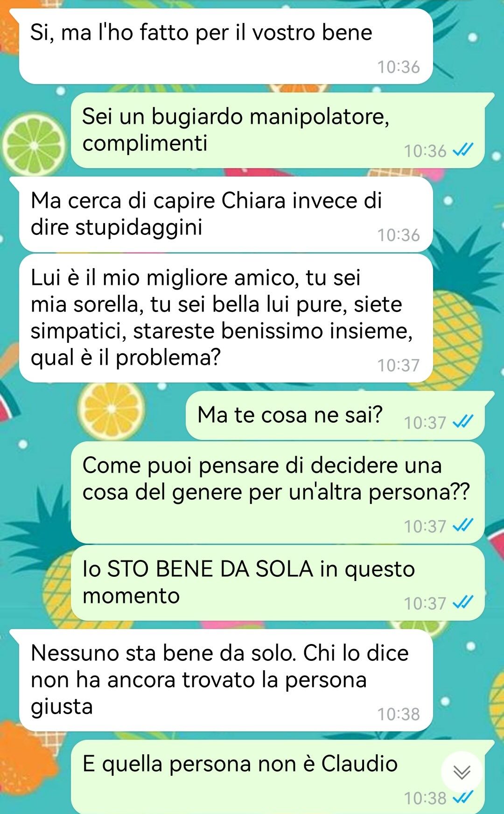Click the 10:36 timestamp on the first received message
504x814 pixels.
pos(399,67)
